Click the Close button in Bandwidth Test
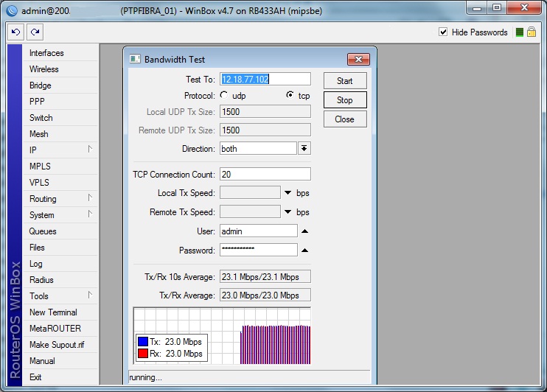The height and width of the screenshot is (392, 547). [x=345, y=119]
